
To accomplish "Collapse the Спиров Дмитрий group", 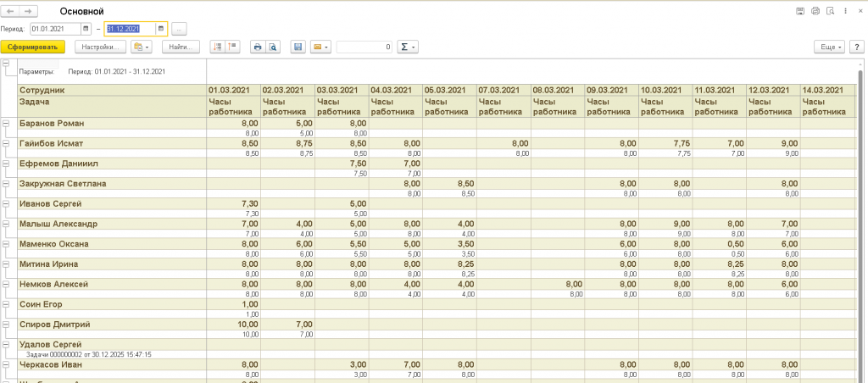I will pos(6,325).
